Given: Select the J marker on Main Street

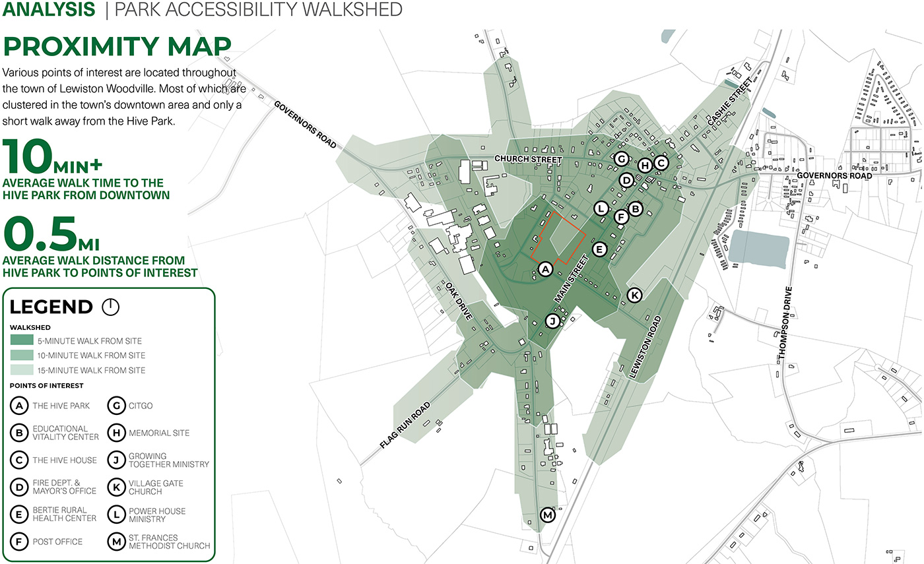Looking at the screenshot, I should [x=553, y=321].
